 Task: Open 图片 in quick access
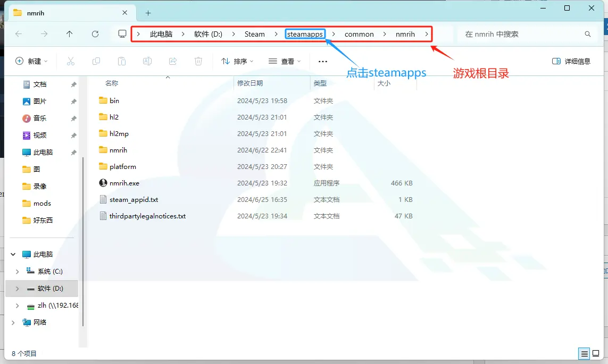point(40,101)
